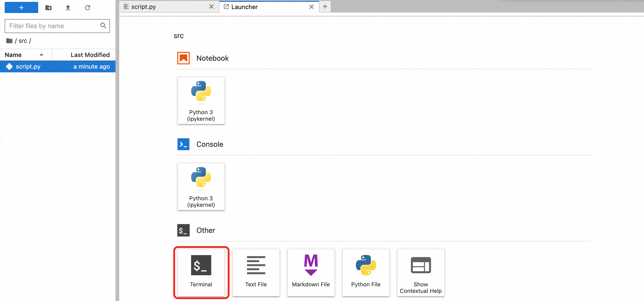Go to root using the folder breadcrumb icon

coord(9,41)
